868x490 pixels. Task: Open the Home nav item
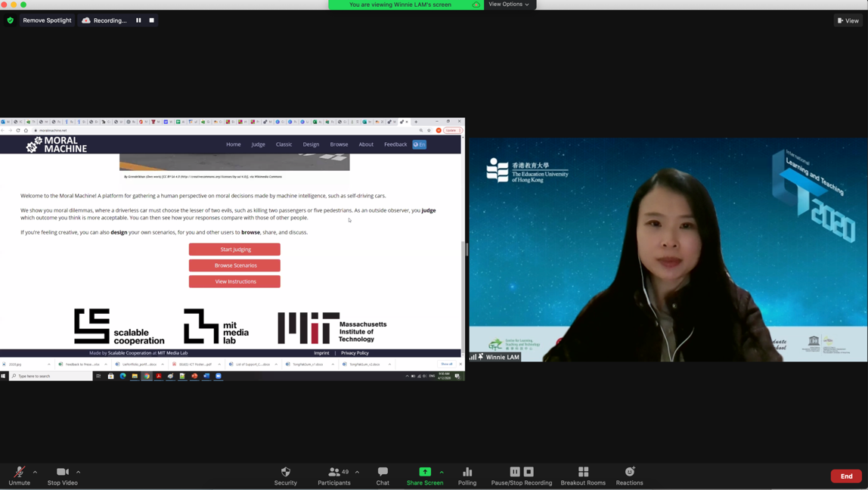[x=234, y=144]
